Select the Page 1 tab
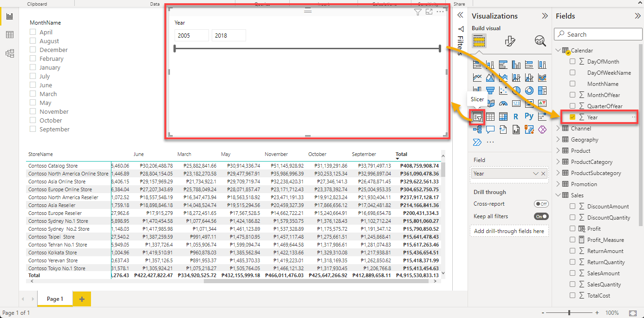Viewport: 644px width, 318px height. point(55,299)
